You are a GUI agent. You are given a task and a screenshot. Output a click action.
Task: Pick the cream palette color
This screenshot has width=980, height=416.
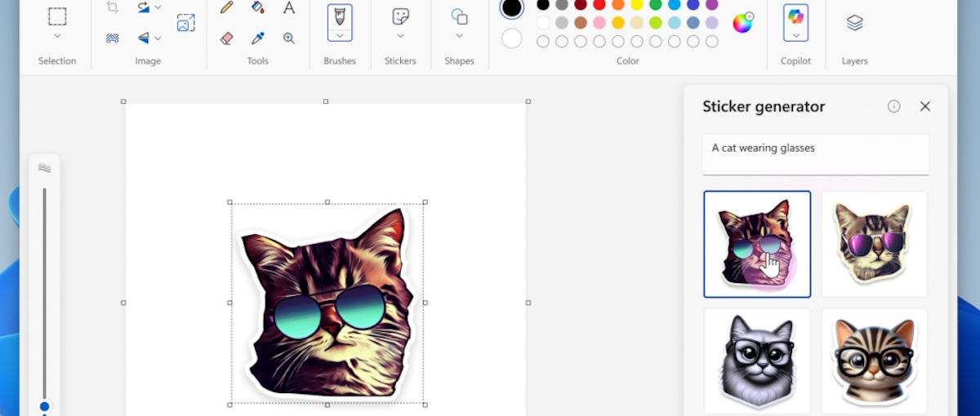tap(637, 23)
